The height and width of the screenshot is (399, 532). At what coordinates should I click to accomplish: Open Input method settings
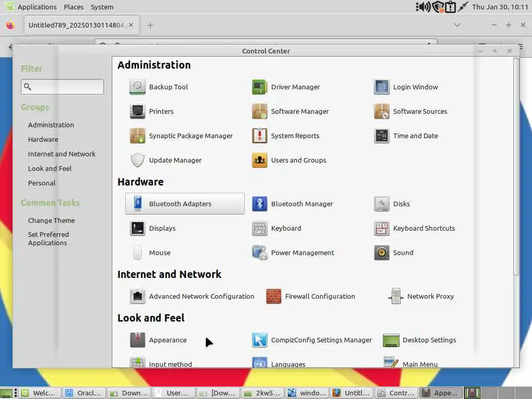(161, 362)
